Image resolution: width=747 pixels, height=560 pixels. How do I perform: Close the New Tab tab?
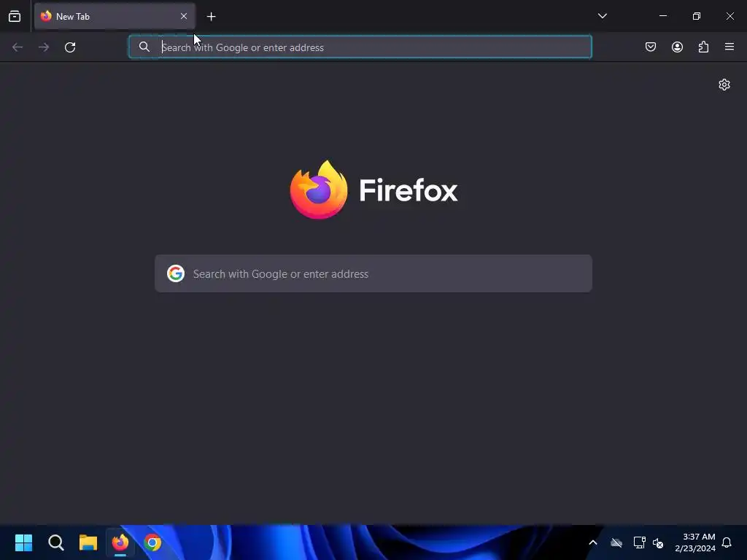pos(183,16)
